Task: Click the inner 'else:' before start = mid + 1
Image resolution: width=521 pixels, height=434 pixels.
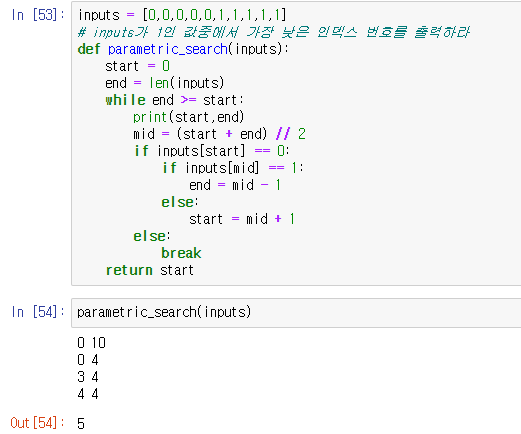Action: 180,202
